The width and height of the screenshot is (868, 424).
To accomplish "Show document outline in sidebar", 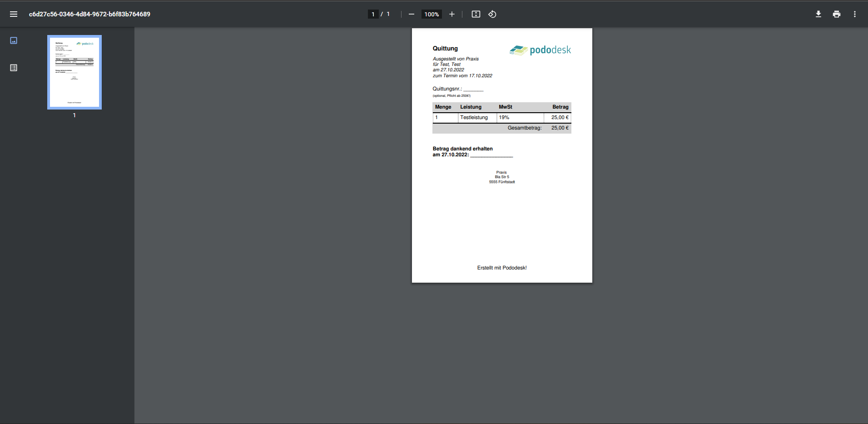I will click(14, 68).
